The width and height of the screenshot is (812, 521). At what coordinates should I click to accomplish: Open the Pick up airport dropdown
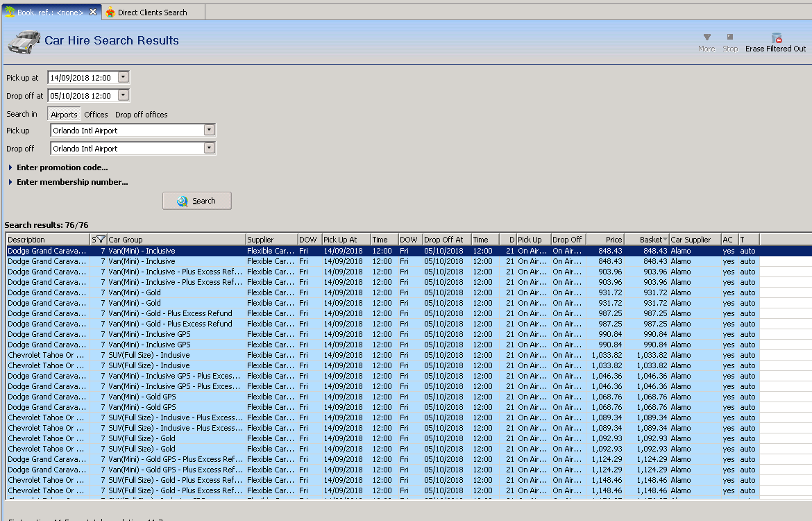tap(209, 131)
